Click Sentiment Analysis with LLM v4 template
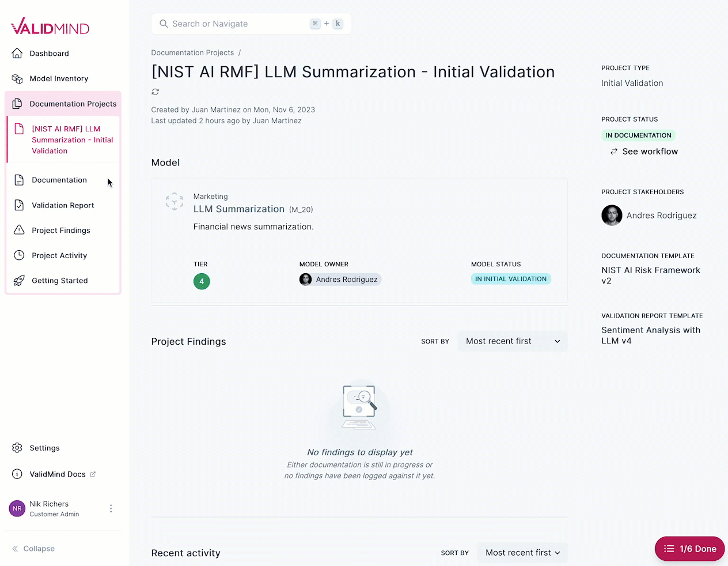The height and width of the screenshot is (566, 728). [x=651, y=335]
